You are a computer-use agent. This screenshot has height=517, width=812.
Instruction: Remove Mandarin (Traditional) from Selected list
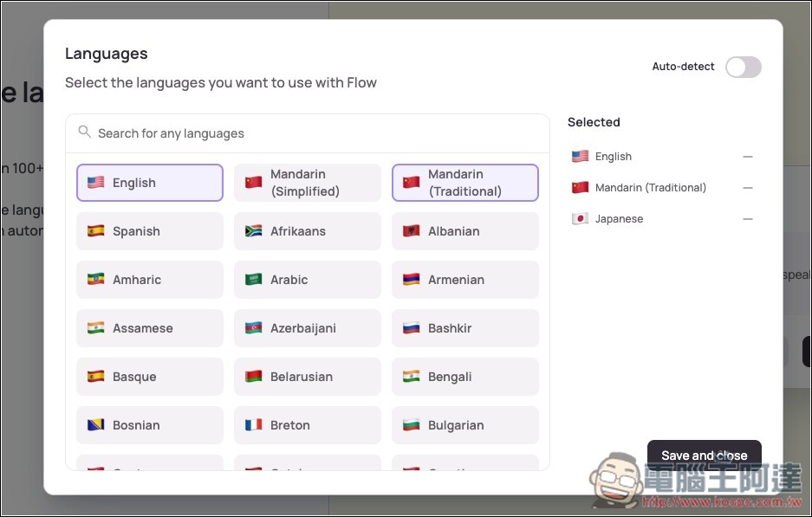747,188
